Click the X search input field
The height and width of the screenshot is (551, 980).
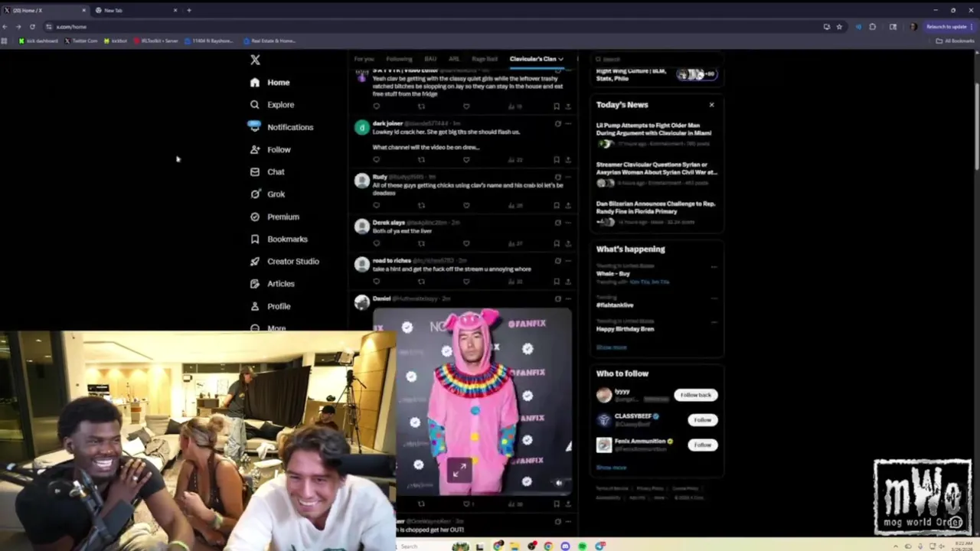click(x=658, y=59)
